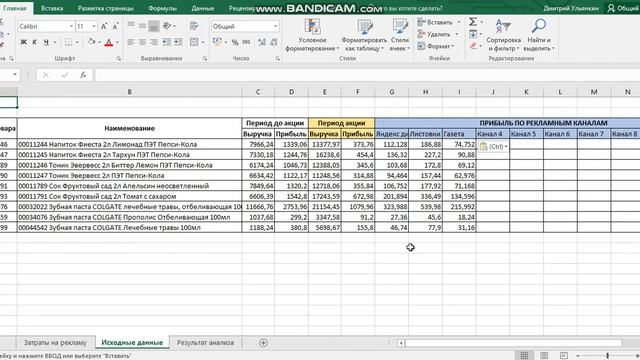Apply the red font color
This screenshot has height=360, width=640.
coord(109,42)
